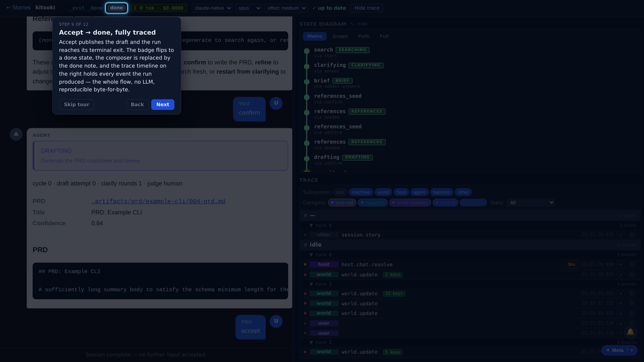Switch to the Graph view tab
This screenshot has height=362, width=644.
point(340,36)
